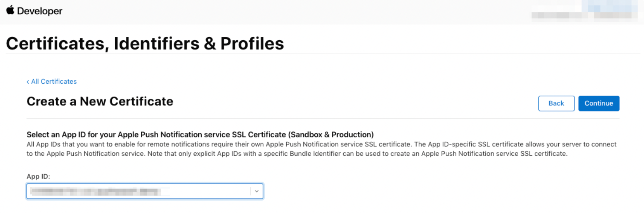Click the remote notifications description paragraph

(x=321, y=149)
